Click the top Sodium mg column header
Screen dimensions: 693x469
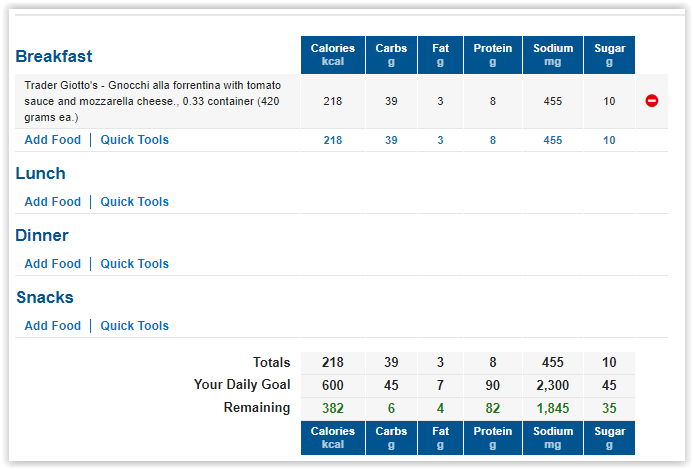pos(553,55)
